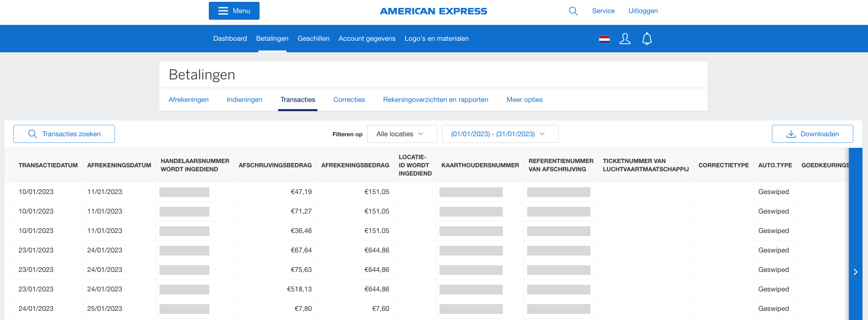Viewport: 868px width, 320px height.
Task: Click the Downloaden button
Action: click(x=813, y=134)
